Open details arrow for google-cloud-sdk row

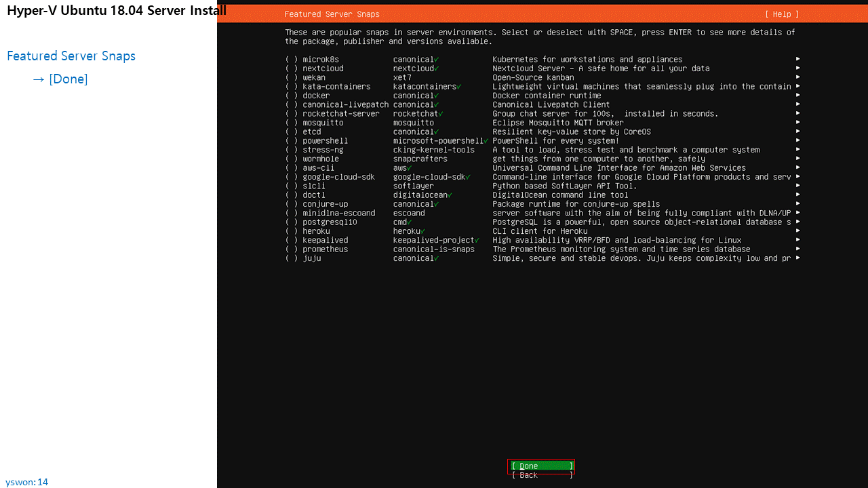pyautogui.click(x=798, y=177)
